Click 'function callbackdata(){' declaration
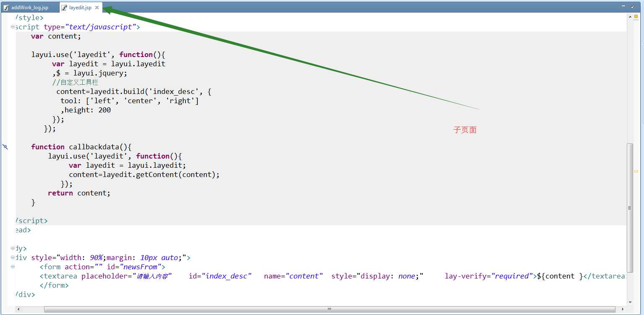The height and width of the screenshot is (315, 644). (81, 147)
